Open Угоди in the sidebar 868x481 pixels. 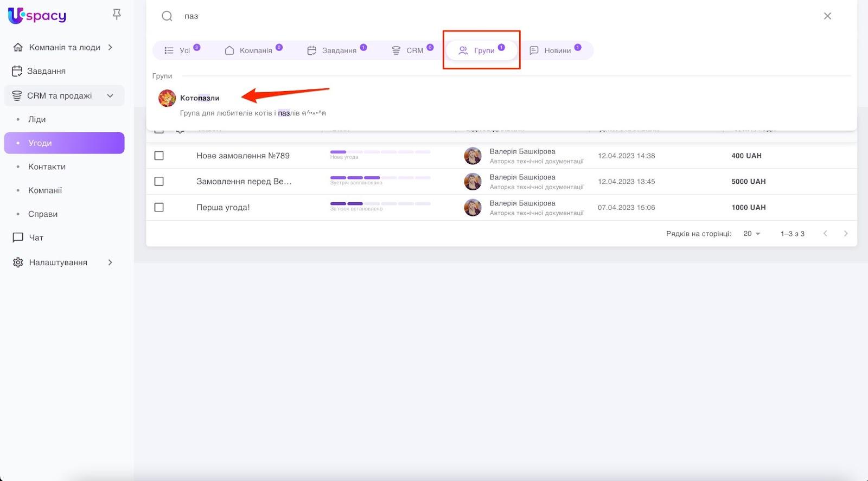[65, 143]
